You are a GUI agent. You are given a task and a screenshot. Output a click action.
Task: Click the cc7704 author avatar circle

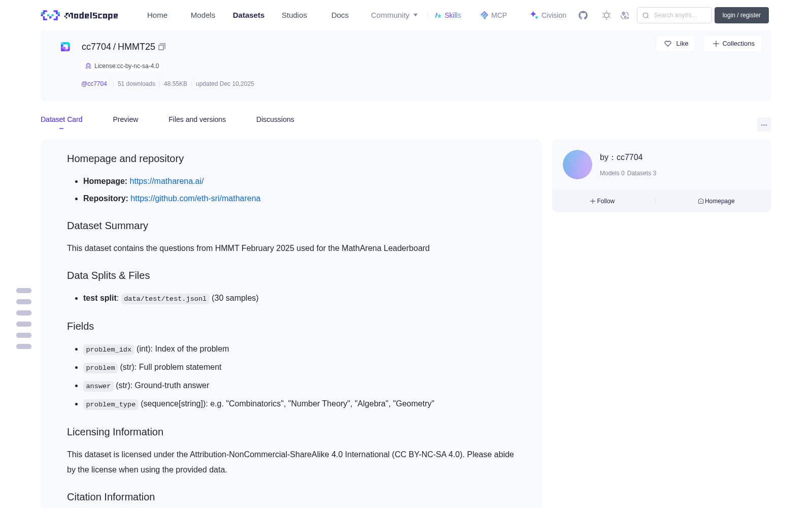coord(578,165)
